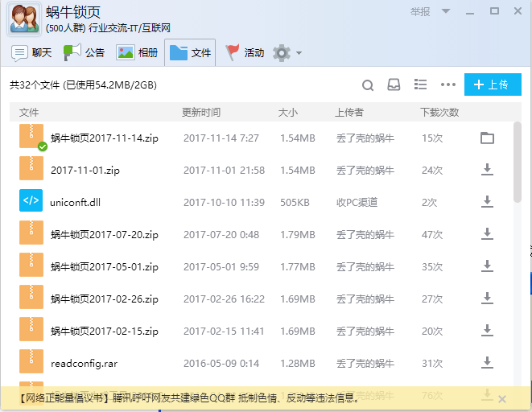Click the settings gear icon

282,53
